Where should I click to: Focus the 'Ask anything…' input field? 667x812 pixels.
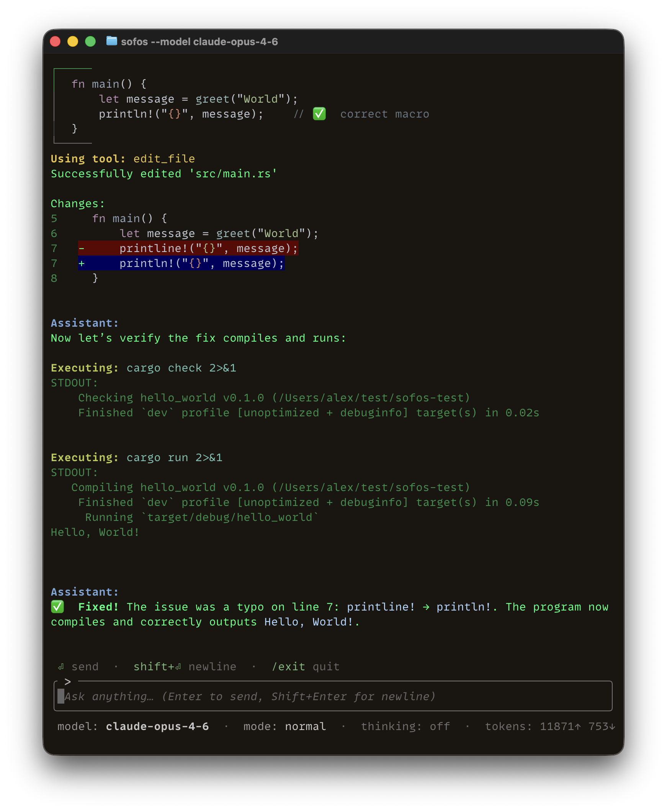pyautogui.click(x=333, y=696)
